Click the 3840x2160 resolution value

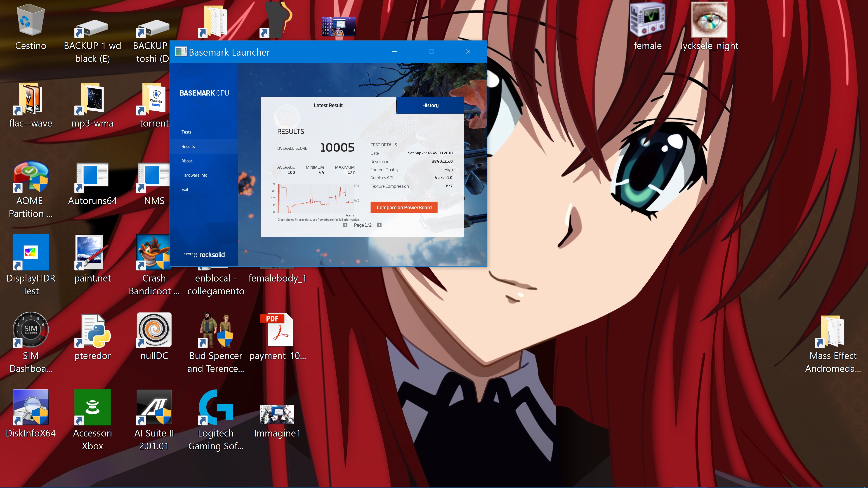click(442, 161)
